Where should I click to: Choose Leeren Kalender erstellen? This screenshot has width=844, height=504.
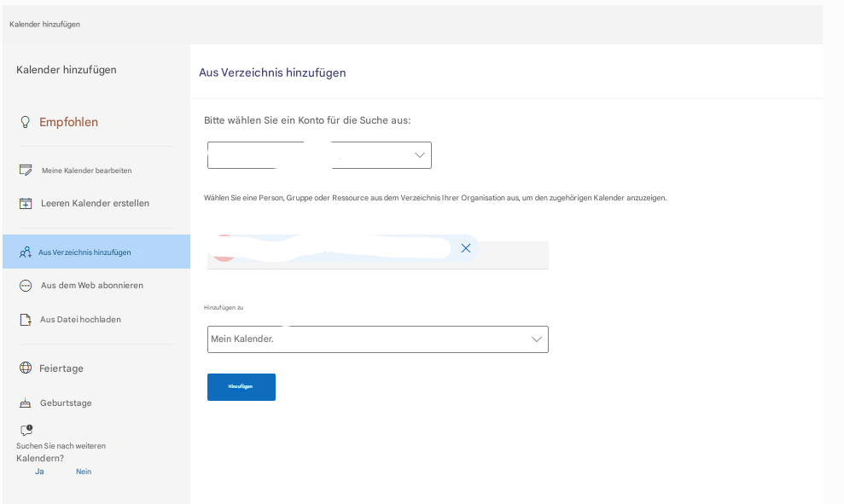pyautogui.click(x=96, y=203)
